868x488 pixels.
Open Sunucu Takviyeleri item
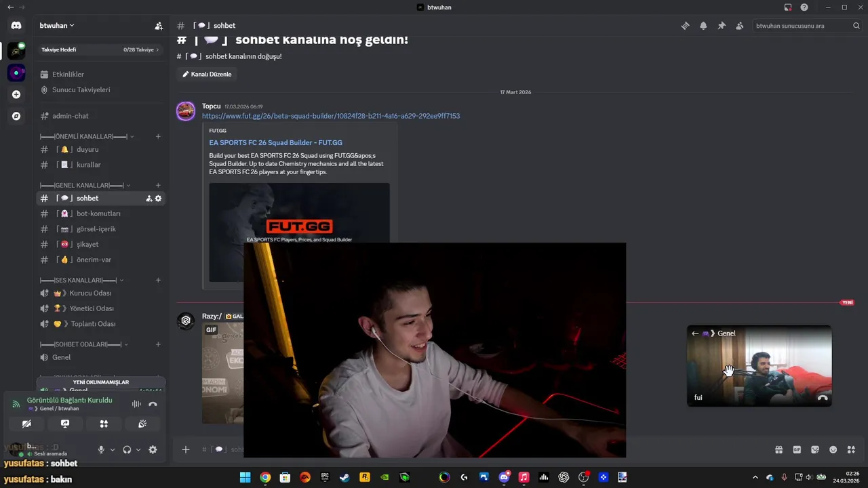[x=100, y=90]
